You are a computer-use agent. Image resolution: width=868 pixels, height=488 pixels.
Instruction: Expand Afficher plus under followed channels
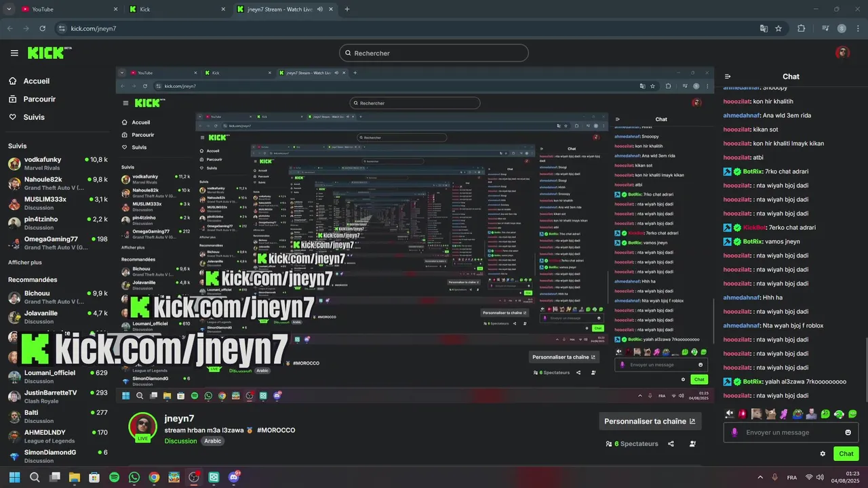[25, 262]
